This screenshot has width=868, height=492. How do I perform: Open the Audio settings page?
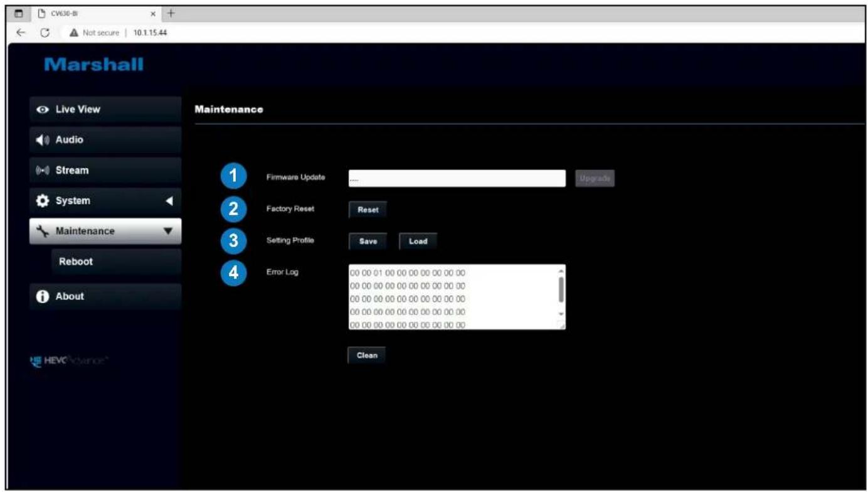[x=105, y=139]
